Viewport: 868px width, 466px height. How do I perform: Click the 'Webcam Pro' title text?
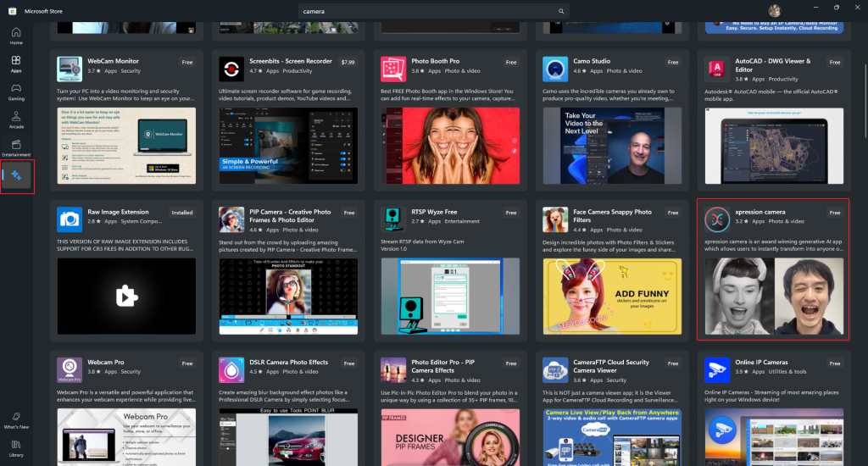tap(106, 362)
